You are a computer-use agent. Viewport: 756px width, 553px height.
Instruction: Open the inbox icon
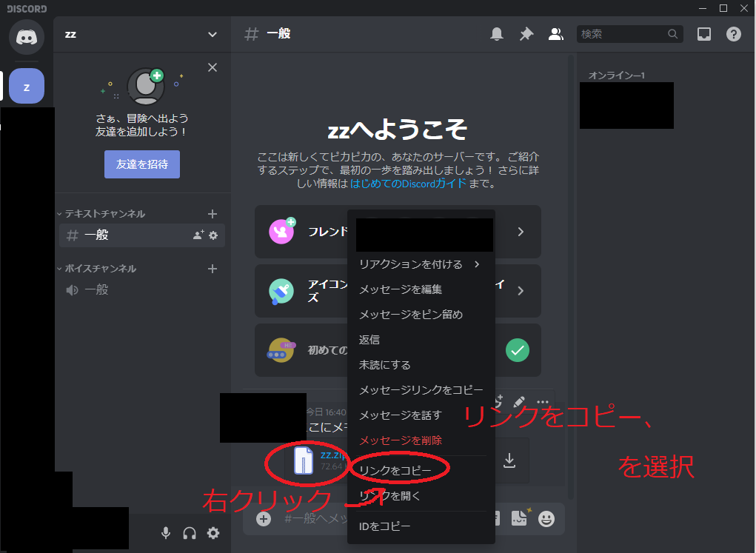pos(704,34)
